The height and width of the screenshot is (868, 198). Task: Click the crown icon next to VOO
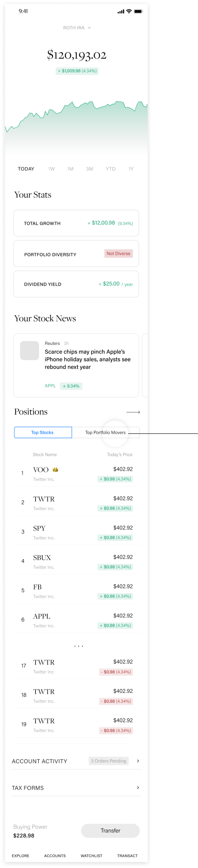(x=55, y=469)
